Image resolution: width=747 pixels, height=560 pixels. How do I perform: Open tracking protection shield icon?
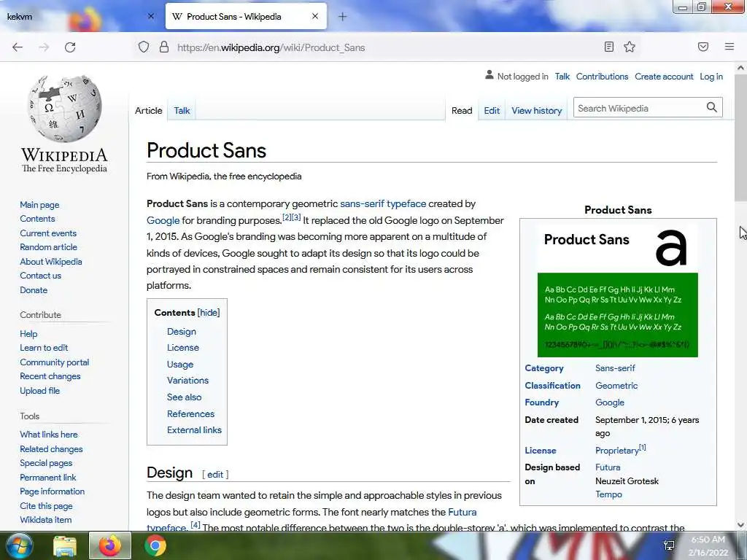click(x=144, y=47)
